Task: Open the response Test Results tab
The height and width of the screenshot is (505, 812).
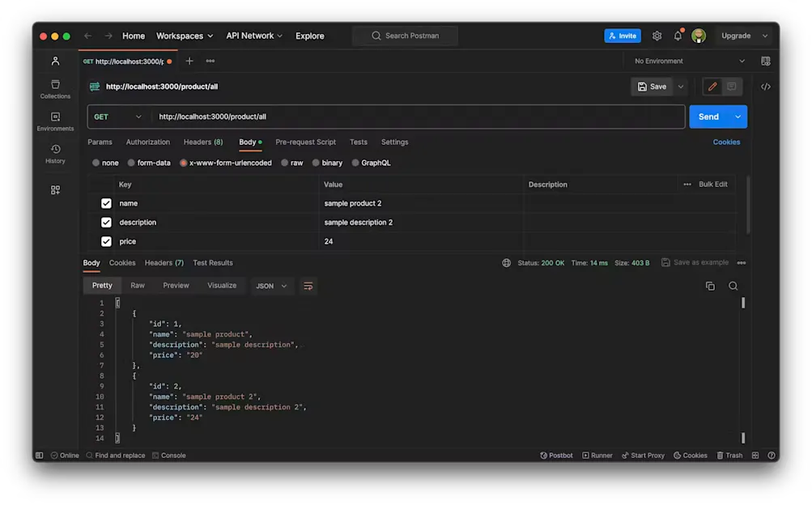Action: click(213, 263)
